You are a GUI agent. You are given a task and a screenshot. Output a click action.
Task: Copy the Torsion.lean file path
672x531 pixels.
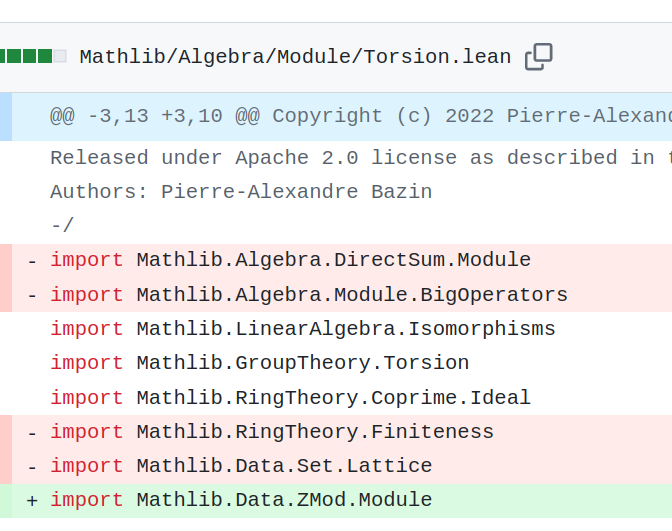(x=539, y=57)
